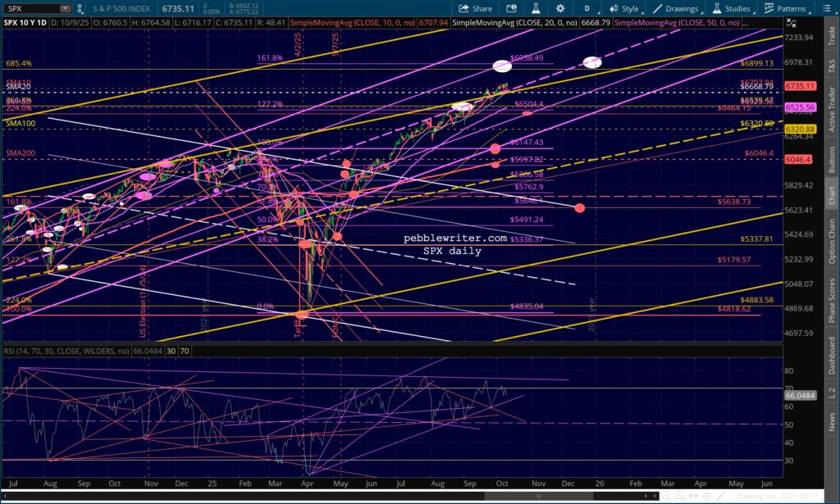The height and width of the screenshot is (504, 840).
Task: Click the symbol link chain icon
Action: pyautogui.click(x=80, y=8)
